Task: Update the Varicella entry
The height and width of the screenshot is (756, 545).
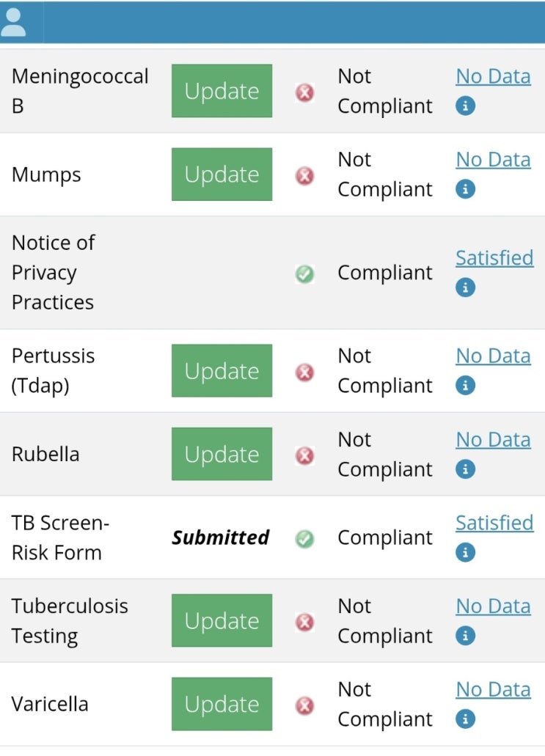Action: coord(222,704)
